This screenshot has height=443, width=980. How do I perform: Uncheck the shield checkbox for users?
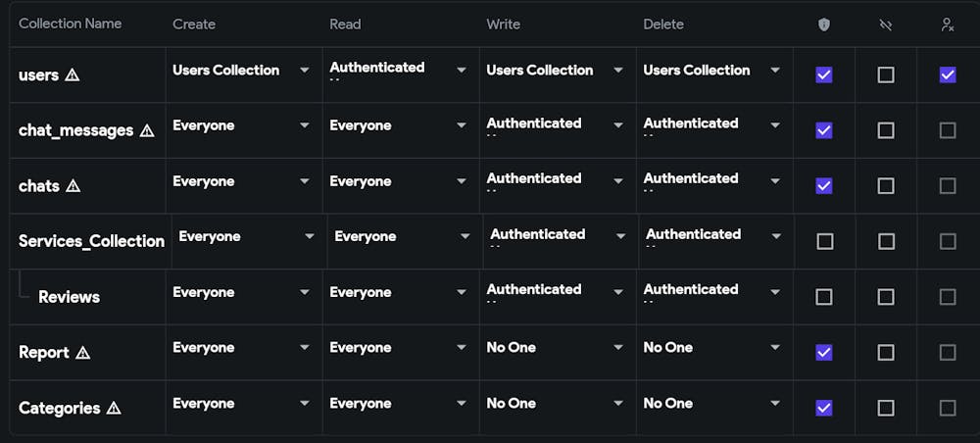(x=824, y=74)
